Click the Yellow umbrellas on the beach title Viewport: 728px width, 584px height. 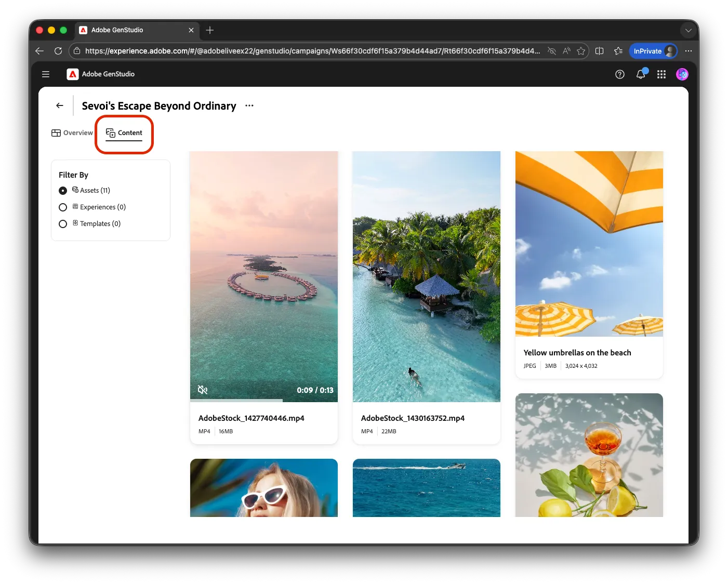(x=577, y=353)
